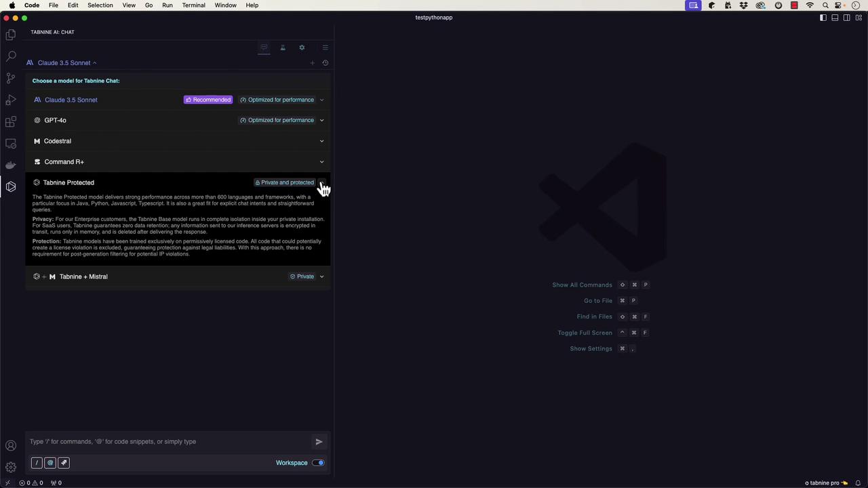
Task: Open Tabnine settings gear in chat header
Action: point(302,47)
